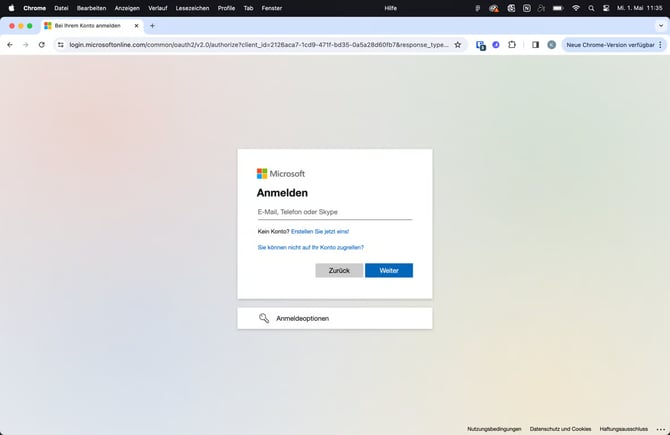Close the 'Bei Ihrem Konto anmelden' tab
This screenshot has height=435, width=670.
[x=136, y=26]
